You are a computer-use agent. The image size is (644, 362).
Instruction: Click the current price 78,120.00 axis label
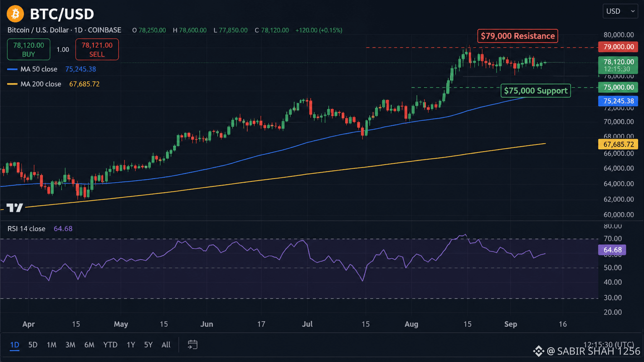pos(618,65)
